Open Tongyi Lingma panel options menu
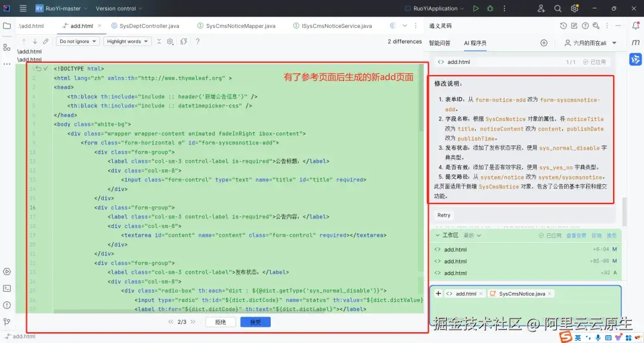Image resolution: width=644 pixels, height=343 pixels. click(x=606, y=26)
